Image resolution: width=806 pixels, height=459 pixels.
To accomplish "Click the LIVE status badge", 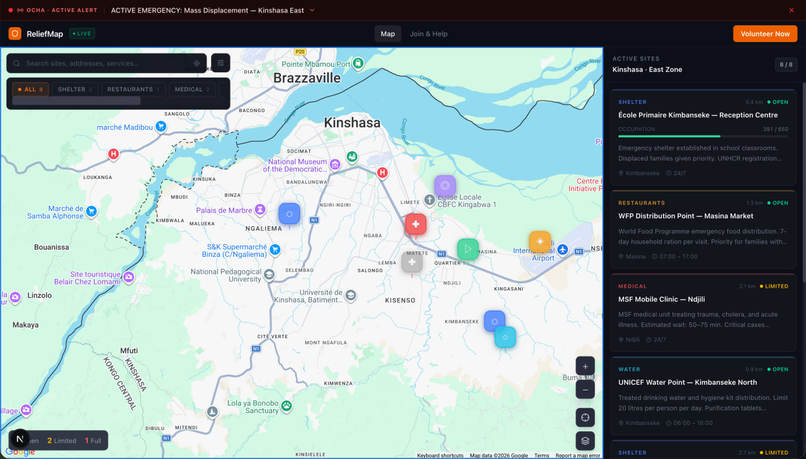I will point(82,33).
